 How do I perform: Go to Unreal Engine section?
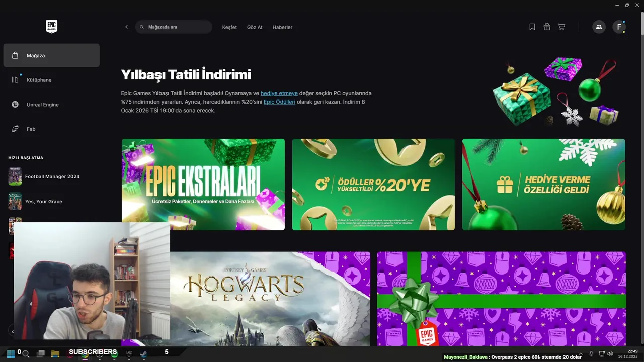[x=51, y=105]
